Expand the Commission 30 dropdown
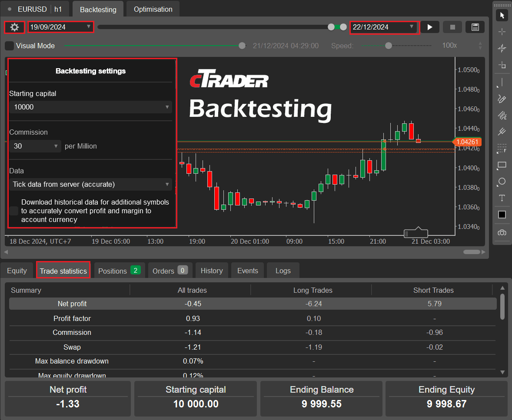 point(35,146)
